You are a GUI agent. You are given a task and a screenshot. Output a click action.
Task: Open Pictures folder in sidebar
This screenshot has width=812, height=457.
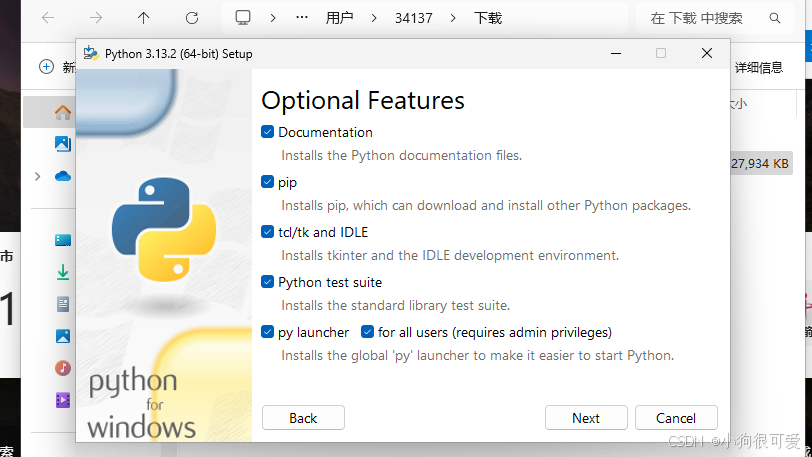[63, 336]
